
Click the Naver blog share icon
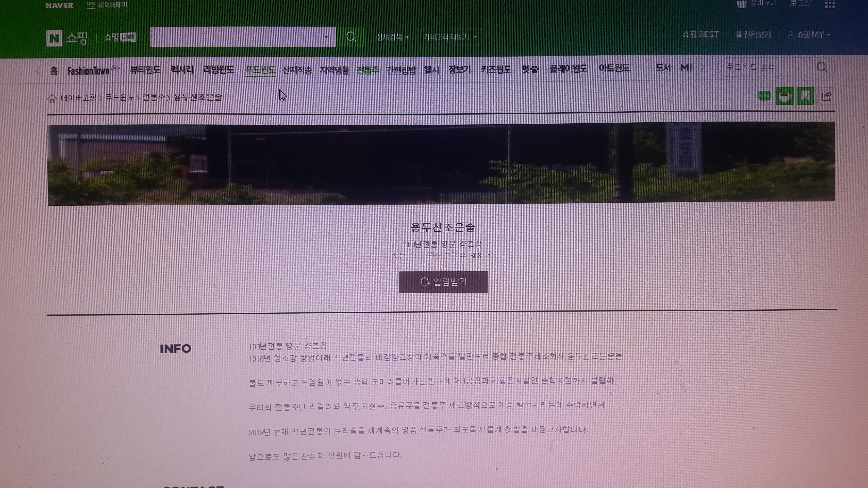[x=764, y=97]
